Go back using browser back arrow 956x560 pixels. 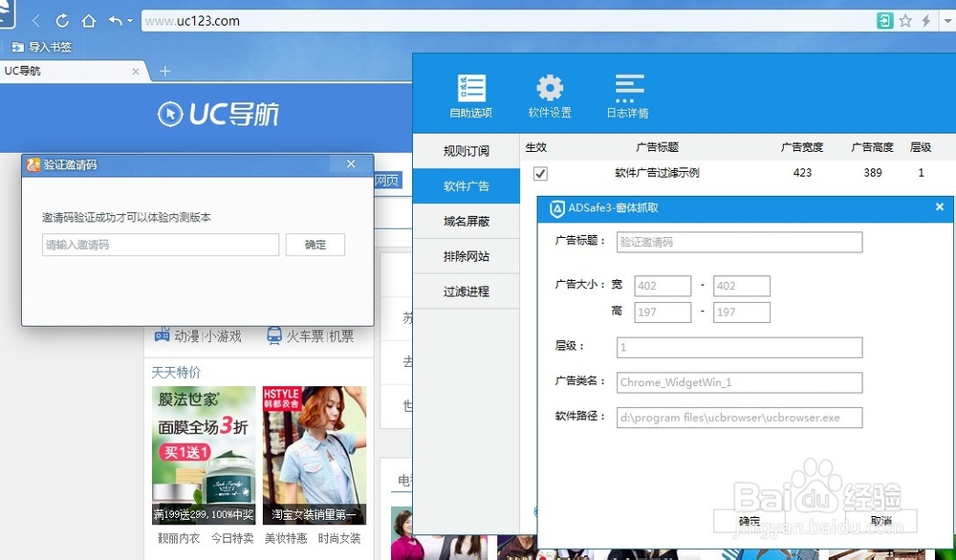point(36,21)
